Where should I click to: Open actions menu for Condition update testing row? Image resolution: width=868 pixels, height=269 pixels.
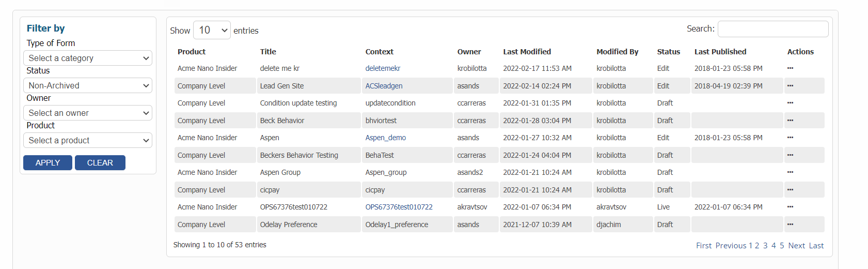point(790,103)
